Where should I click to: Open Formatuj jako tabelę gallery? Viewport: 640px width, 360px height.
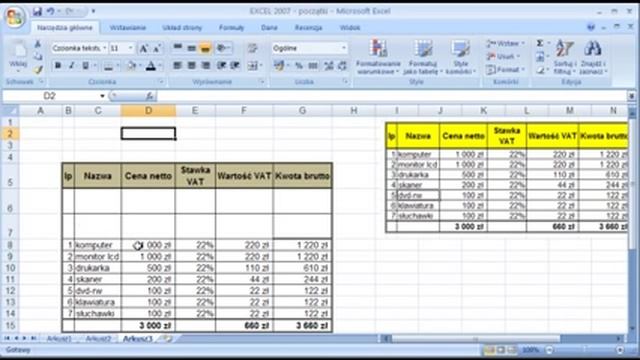(x=423, y=57)
